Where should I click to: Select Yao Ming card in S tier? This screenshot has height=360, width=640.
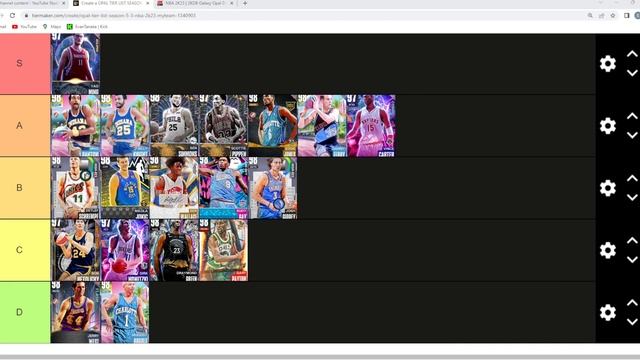point(76,64)
